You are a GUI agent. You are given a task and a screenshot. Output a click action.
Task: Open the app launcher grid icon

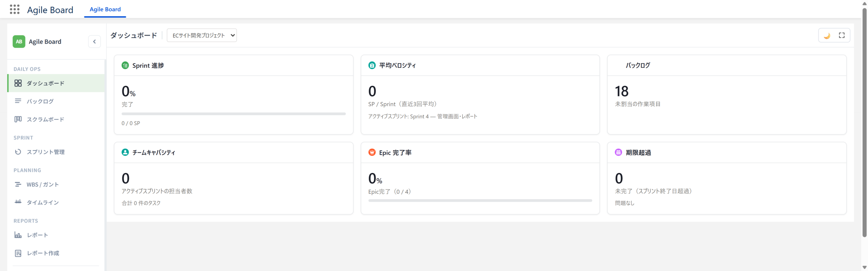coord(15,9)
